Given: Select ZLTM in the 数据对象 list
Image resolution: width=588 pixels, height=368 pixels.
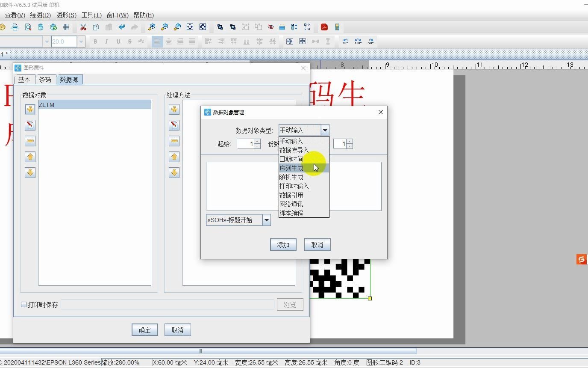Looking at the screenshot, I should [x=94, y=105].
